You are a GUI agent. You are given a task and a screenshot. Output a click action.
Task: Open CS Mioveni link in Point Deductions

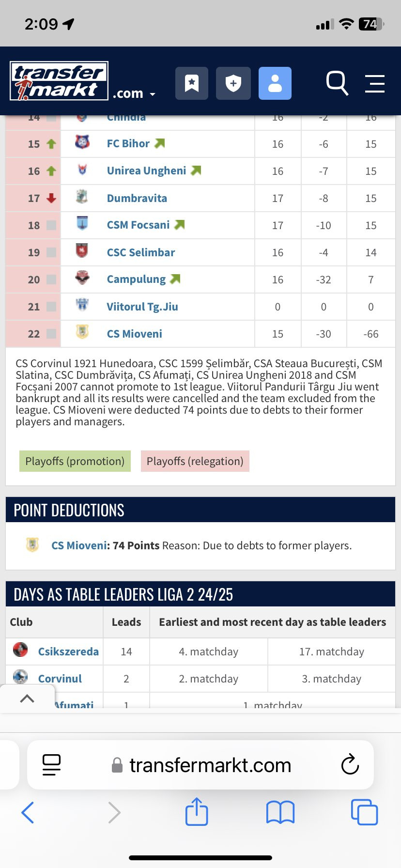click(x=79, y=545)
